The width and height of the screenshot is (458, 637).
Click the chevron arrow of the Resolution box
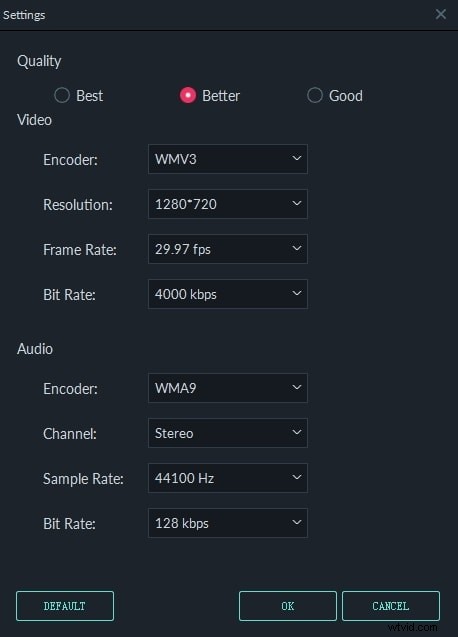click(297, 203)
